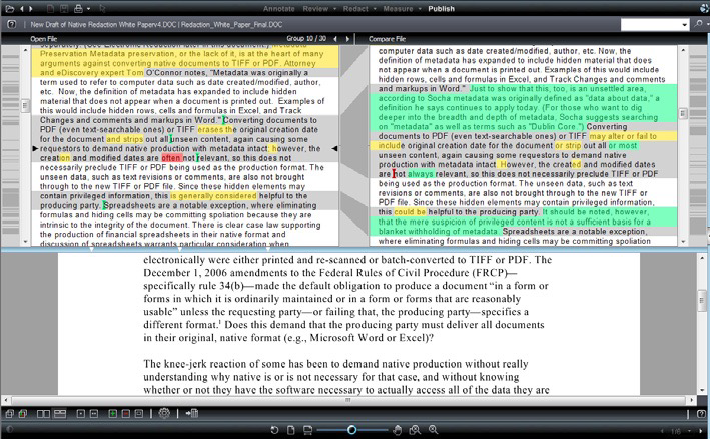Click the fit width icon

307,430
